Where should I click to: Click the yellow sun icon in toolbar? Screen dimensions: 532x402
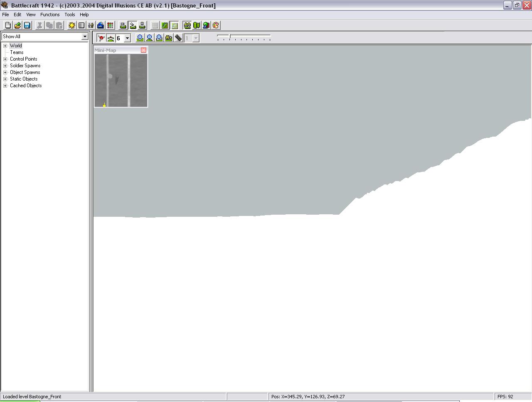[72, 25]
